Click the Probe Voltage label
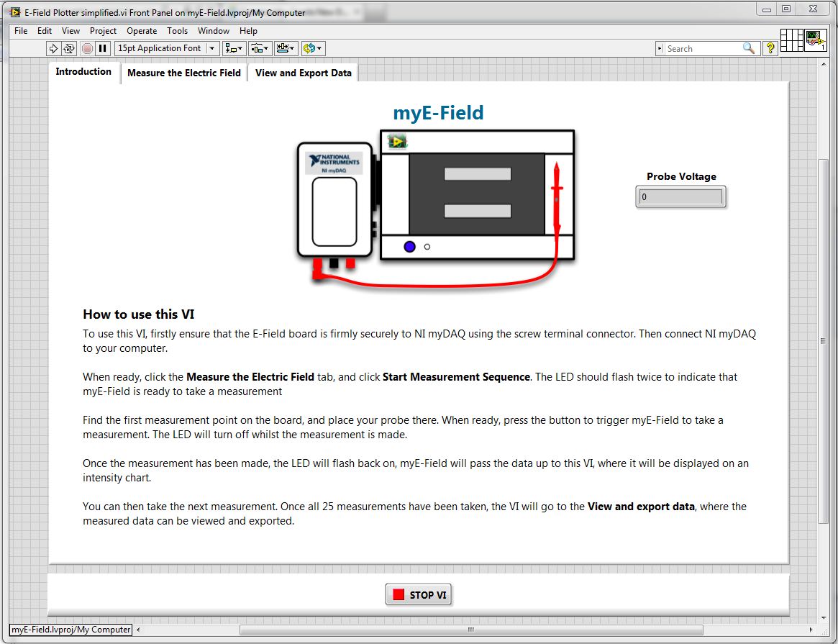838x644 pixels. 681,176
